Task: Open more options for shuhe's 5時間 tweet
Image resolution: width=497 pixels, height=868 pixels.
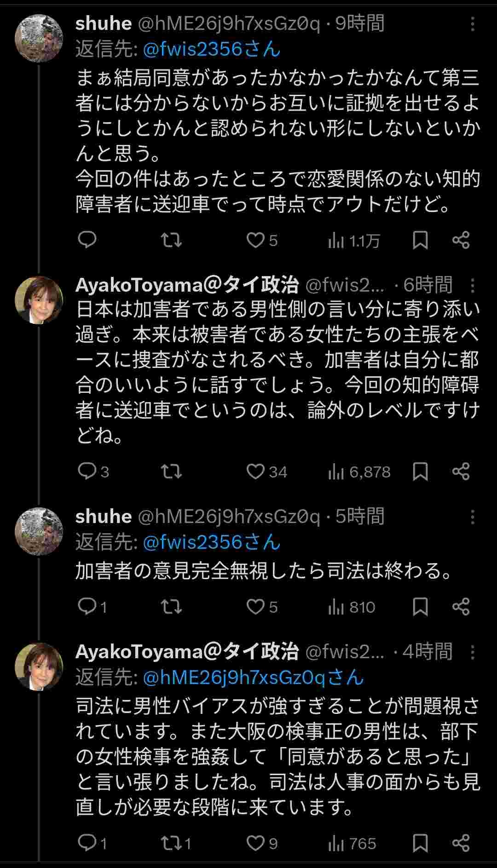Action: [473, 517]
